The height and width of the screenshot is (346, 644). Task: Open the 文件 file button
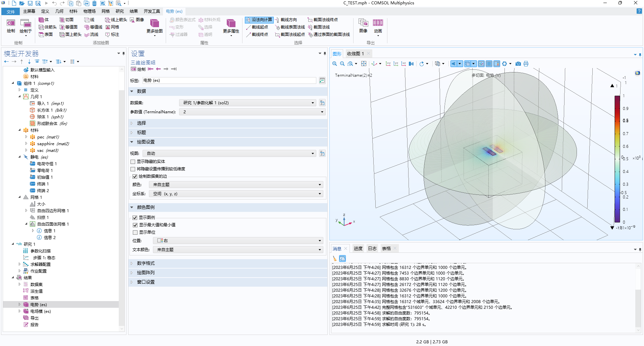coord(11,12)
